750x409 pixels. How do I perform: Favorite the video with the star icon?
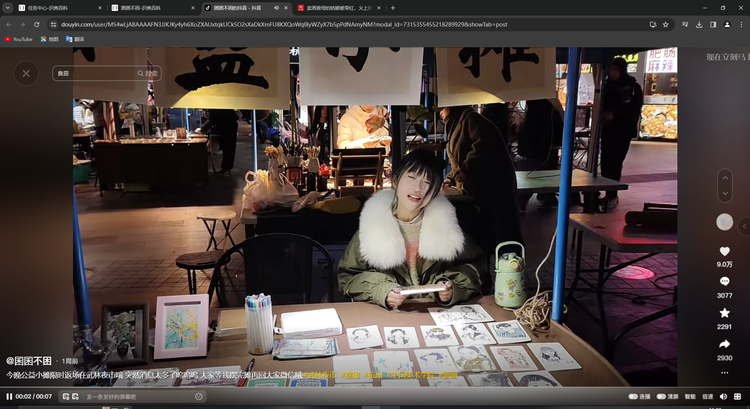725,314
